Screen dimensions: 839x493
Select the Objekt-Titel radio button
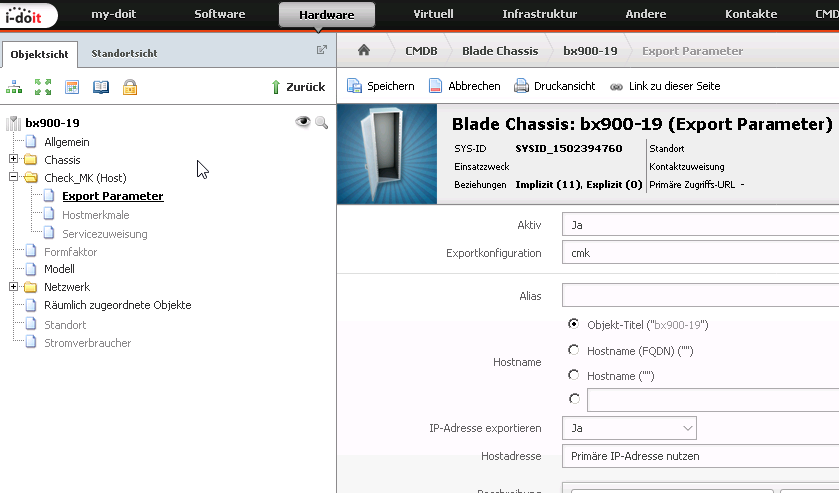click(x=574, y=324)
